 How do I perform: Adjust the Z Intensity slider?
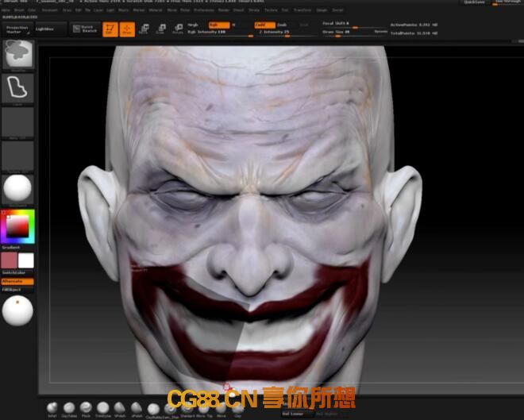pyautogui.click(x=287, y=33)
